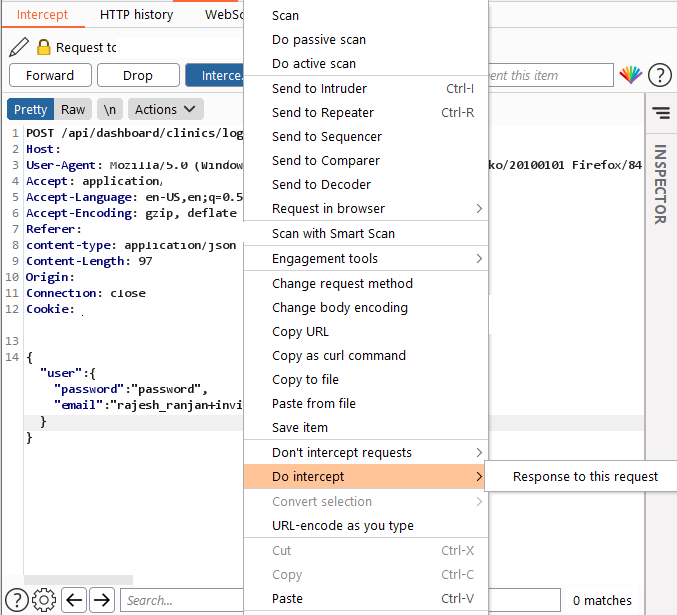Open the INSPECTOR side panel

coord(661,184)
